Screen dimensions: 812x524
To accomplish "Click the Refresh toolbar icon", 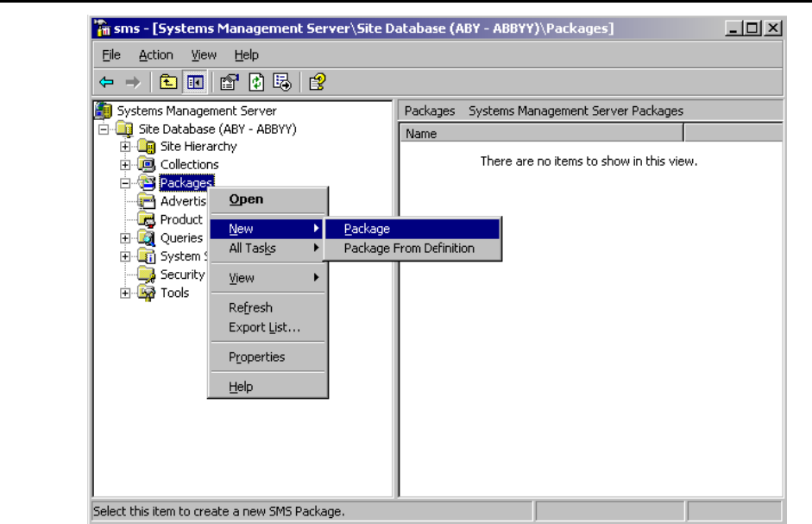I will point(256,82).
